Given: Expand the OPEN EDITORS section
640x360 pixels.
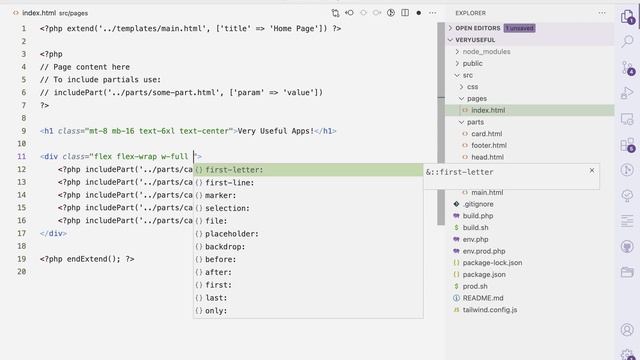Looking at the screenshot, I should point(530,28).
